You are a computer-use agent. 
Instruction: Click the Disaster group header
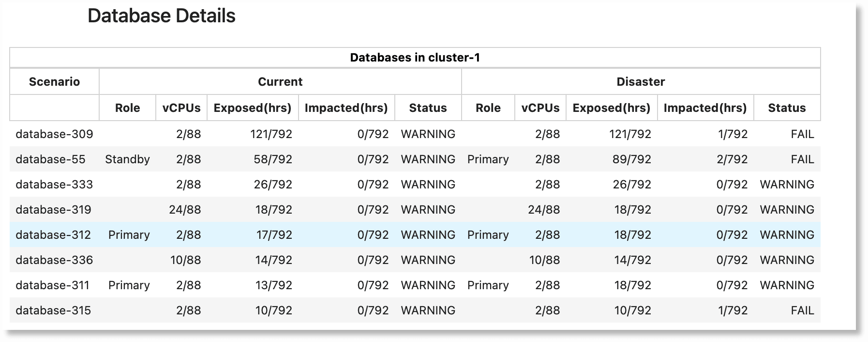tap(641, 81)
